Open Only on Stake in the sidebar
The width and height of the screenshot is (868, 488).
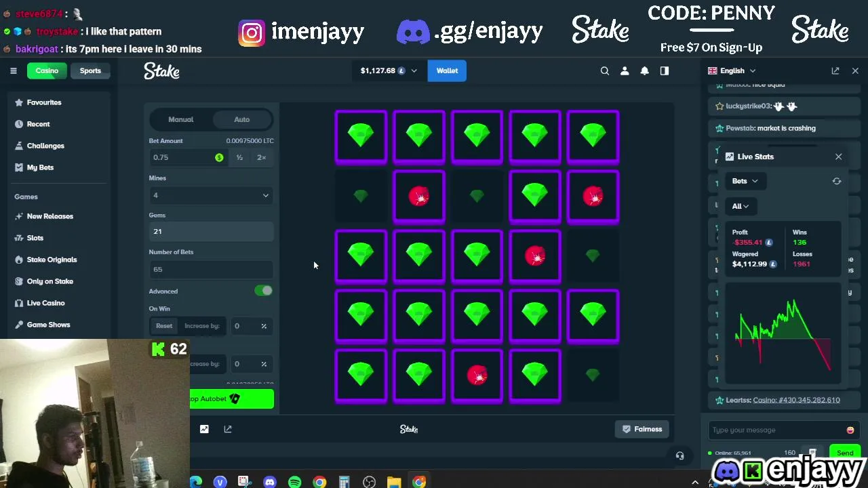tap(50, 281)
